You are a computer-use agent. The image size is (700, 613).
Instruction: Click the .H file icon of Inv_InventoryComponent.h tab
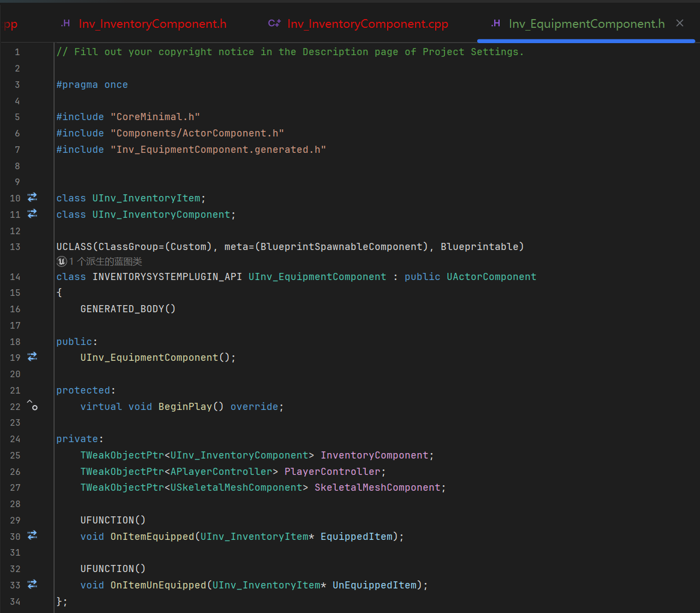66,23
